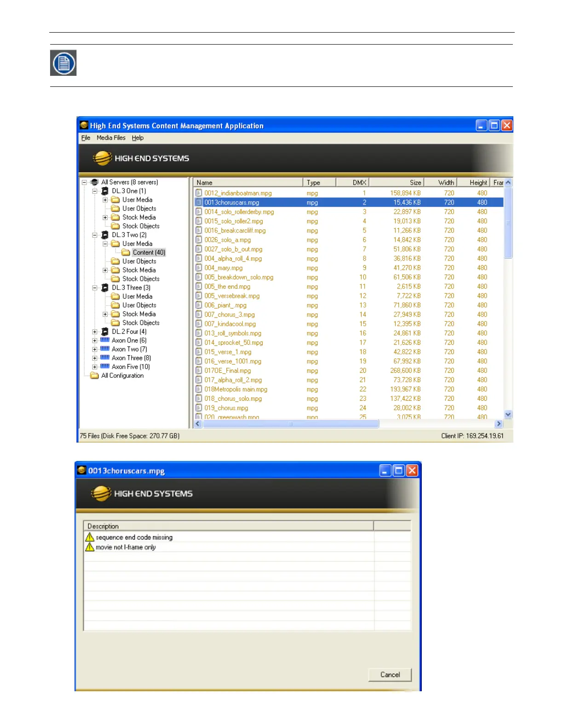Click Stock Objects folder icon under DL.3 Three
The height and width of the screenshot is (728, 563).
(x=115, y=323)
